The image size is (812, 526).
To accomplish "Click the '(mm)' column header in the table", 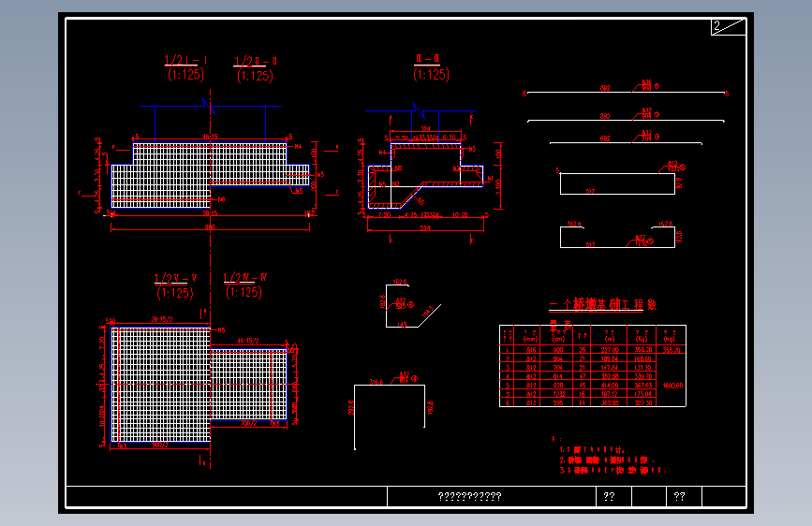I will [x=530, y=339].
